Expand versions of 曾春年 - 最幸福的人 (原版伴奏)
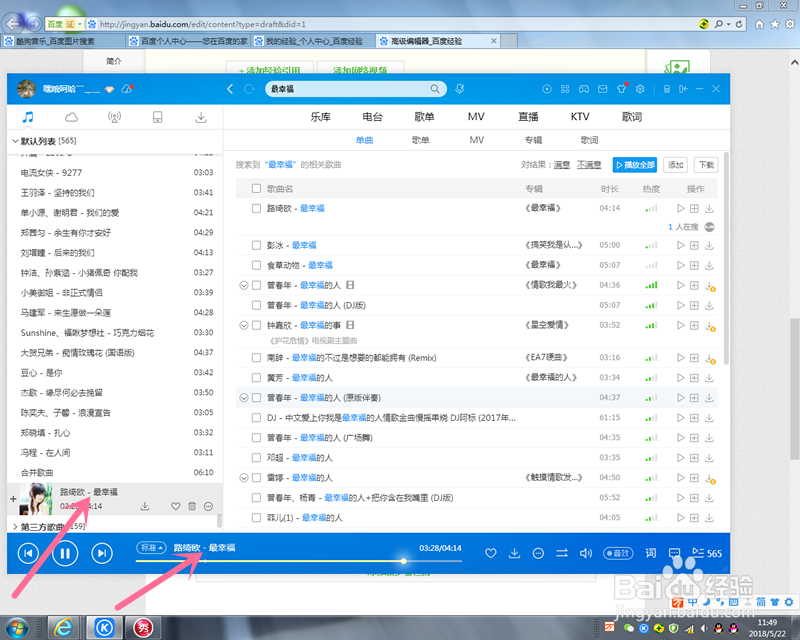 pyautogui.click(x=244, y=398)
